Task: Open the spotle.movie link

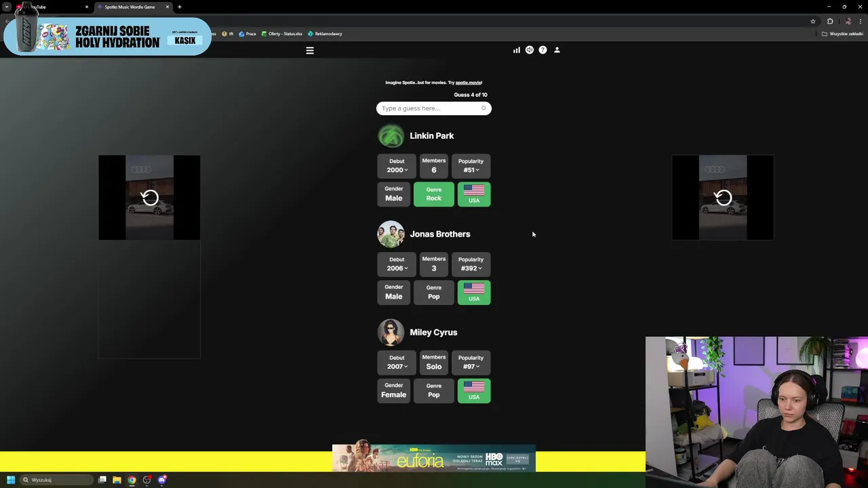Action: pos(469,83)
